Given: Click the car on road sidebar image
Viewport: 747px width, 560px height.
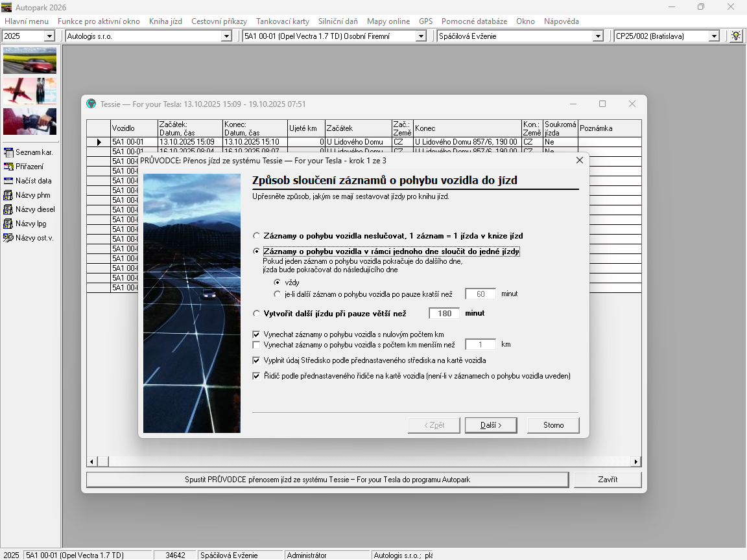Looking at the screenshot, I should point(30,60).
